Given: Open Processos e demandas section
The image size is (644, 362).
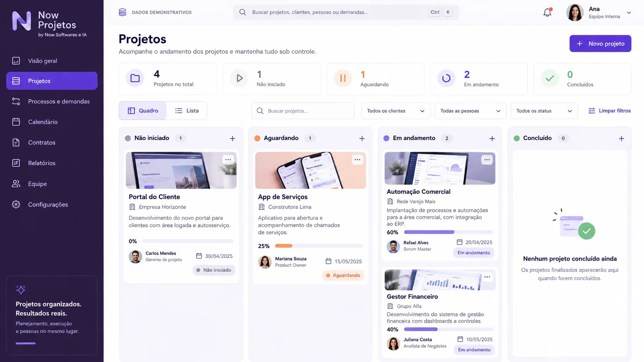Looking at the screenshot, I should click(52, 102).
